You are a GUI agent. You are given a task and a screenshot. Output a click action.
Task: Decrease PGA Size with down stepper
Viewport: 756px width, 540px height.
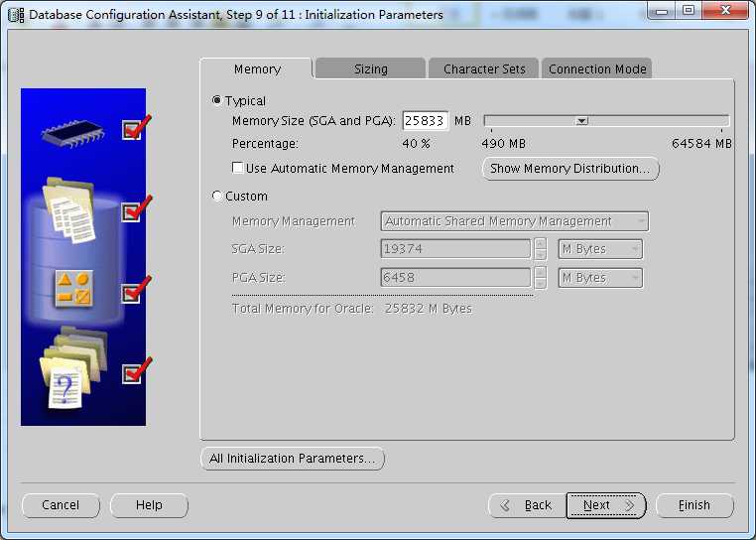(x=541, y=283)
